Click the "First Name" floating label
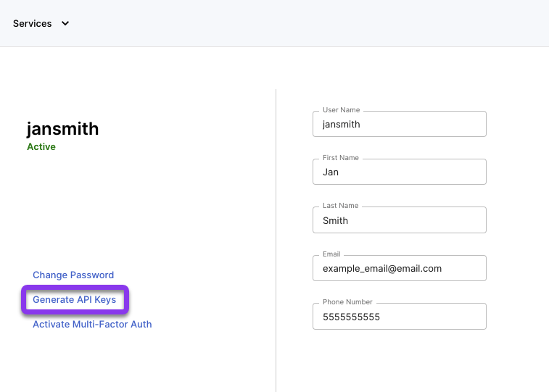This screenshot has width=549, height=392. tap(341, 158)
